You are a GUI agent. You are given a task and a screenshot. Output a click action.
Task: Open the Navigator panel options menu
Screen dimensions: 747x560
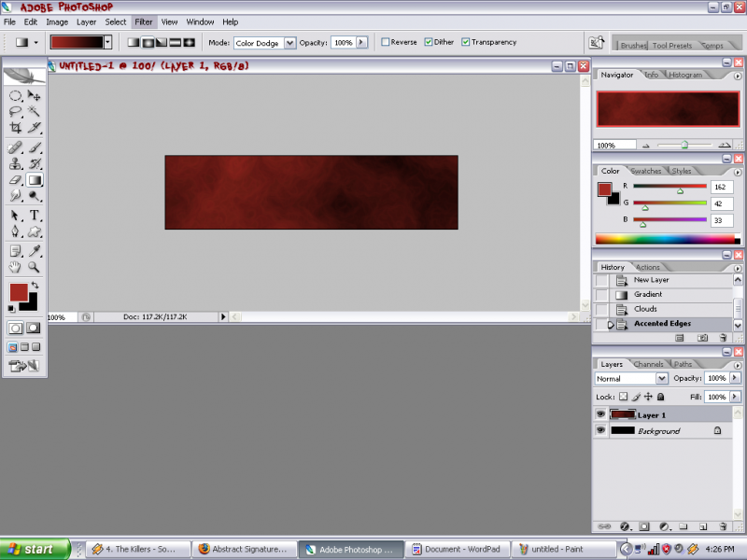pyautogui.click(x=738, y=77)
